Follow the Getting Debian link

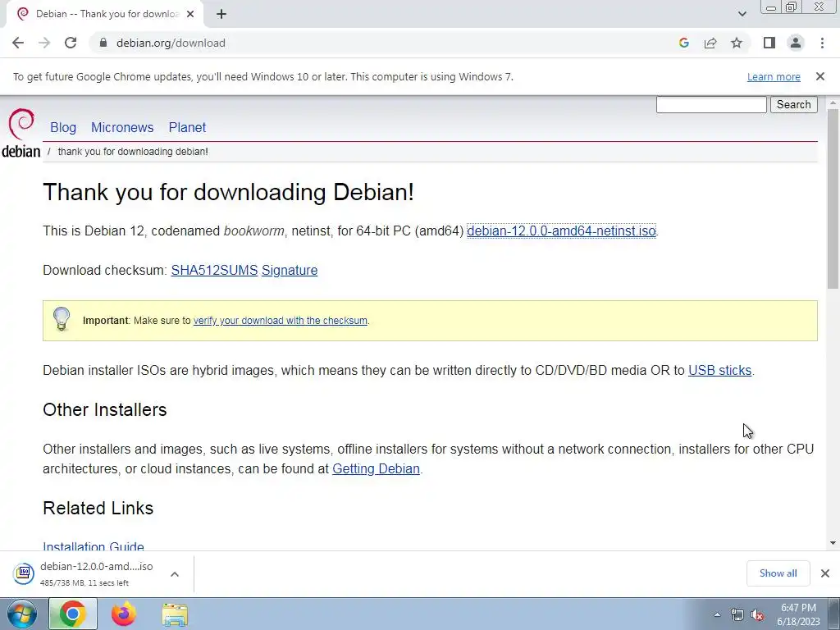point(376,468)
